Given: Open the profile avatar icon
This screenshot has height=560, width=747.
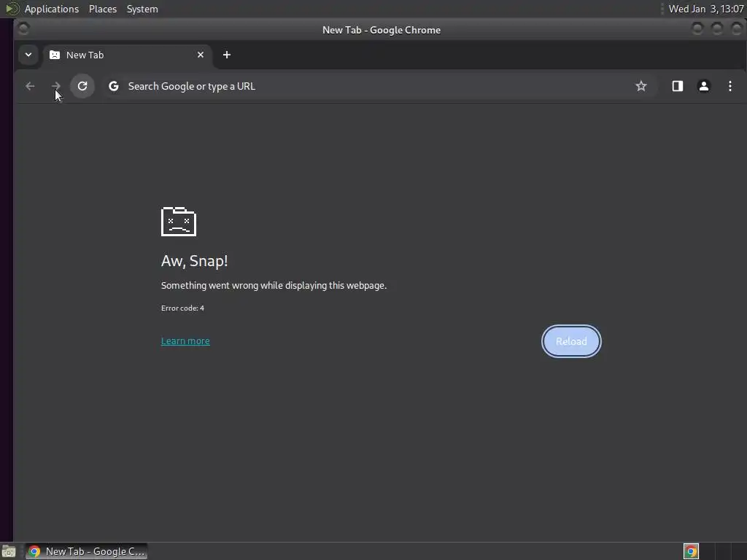Looking at the screenshot, I should (x=704, y=86).
